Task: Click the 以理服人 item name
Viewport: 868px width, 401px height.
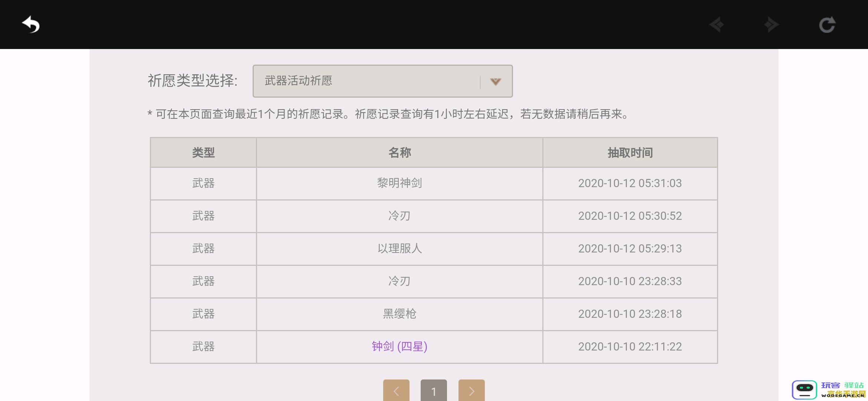Action: pyautogui.click(x=400, y=248)
